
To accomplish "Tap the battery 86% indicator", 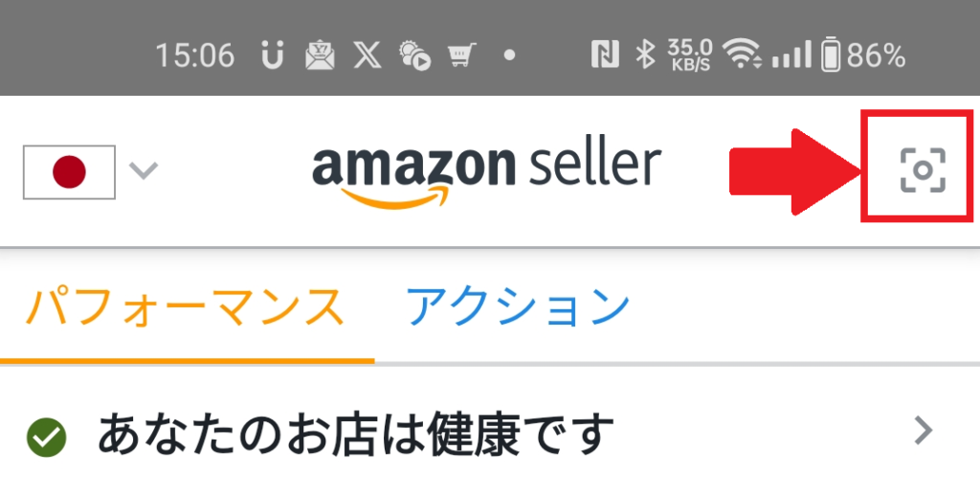I will click(863, 56).
